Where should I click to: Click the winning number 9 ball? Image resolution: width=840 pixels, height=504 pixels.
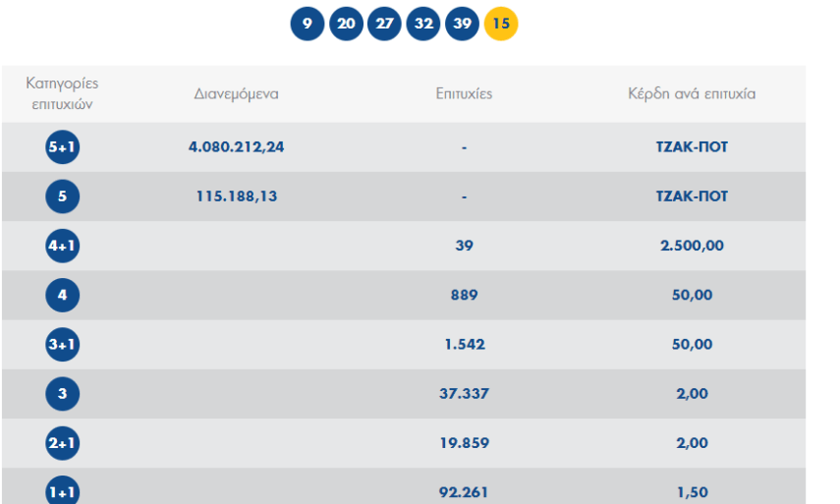point(308,25)
